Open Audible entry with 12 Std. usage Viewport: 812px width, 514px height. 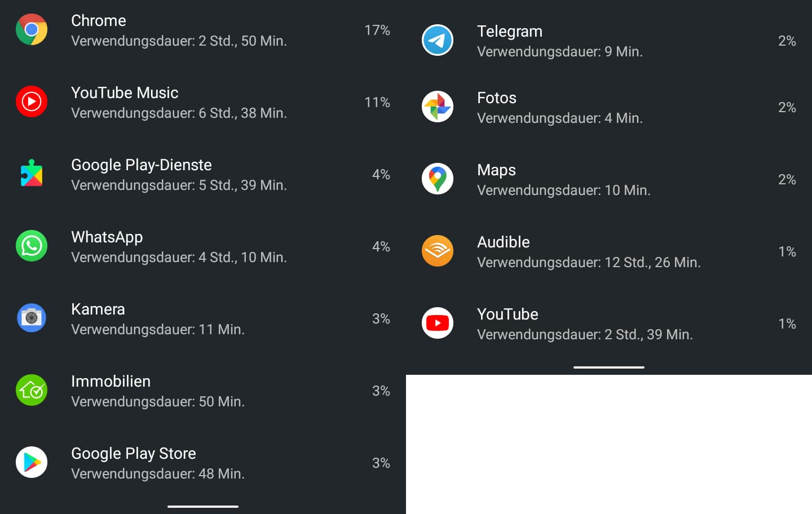(609, 251)
